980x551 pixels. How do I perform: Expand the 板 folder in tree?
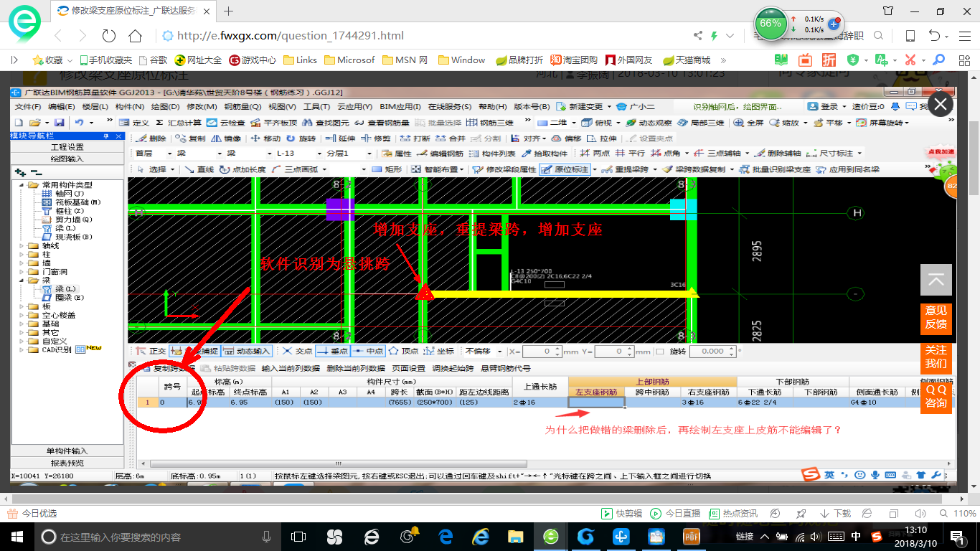click(23, 306)
